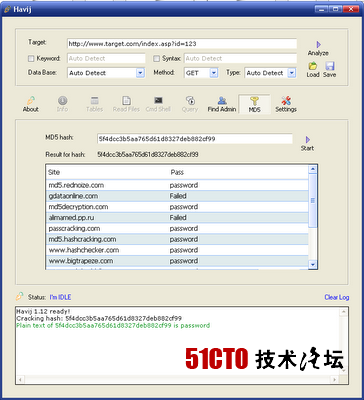Click the Save floppy disk icon
This screenshot has height=400, width=364.
(x=330, y=66)
